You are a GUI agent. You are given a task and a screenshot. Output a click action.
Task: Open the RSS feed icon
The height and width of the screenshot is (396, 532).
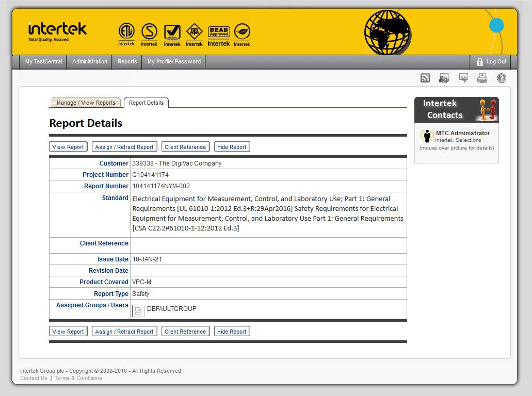[x=425, y=78]
